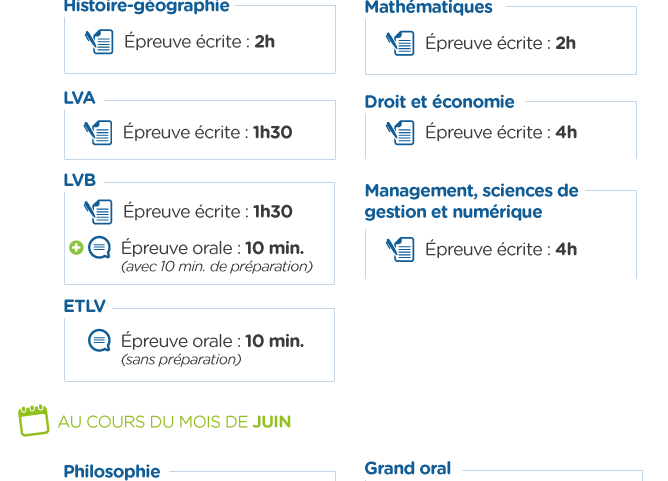Click the Management written exam document icon
The image size is (668, 481).
pos(400,249)
